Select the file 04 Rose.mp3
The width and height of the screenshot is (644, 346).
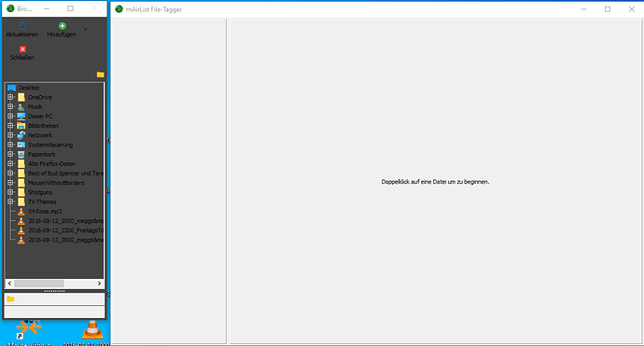45,212
